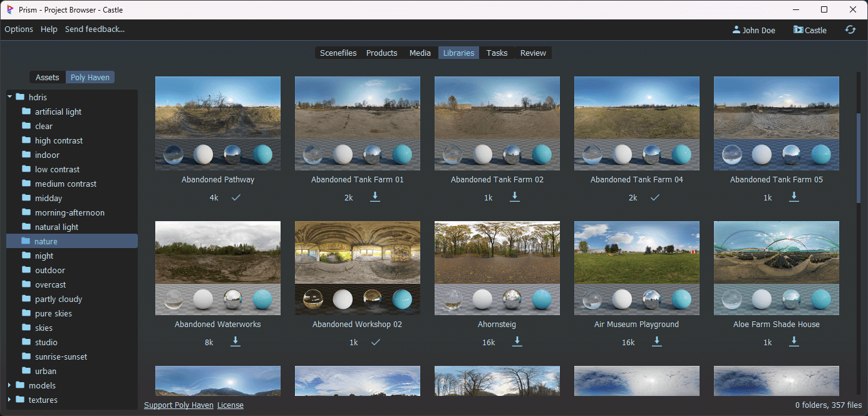Open the Help menu
Screen dimensions: 868x416
[49, 29]
